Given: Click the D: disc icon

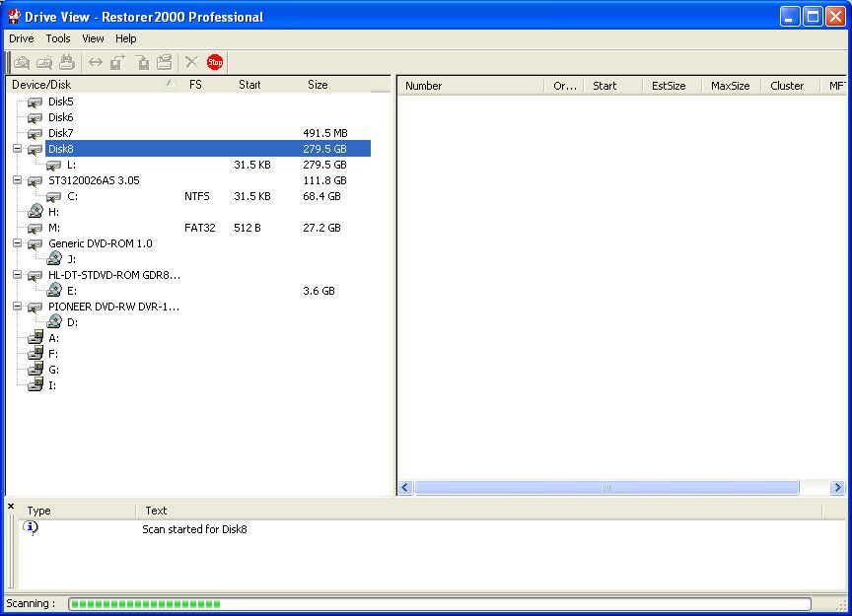Looking at the screenshot, I should [54, 321].
